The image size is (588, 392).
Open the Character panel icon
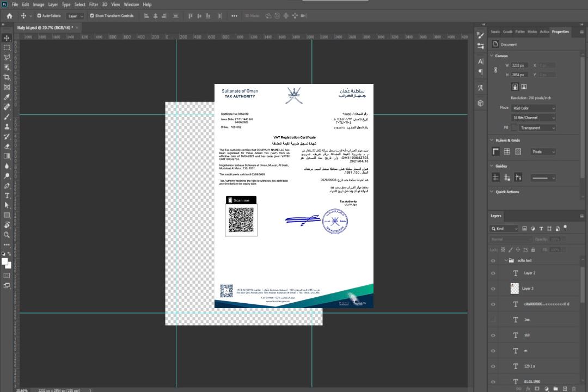pos(480,62)
